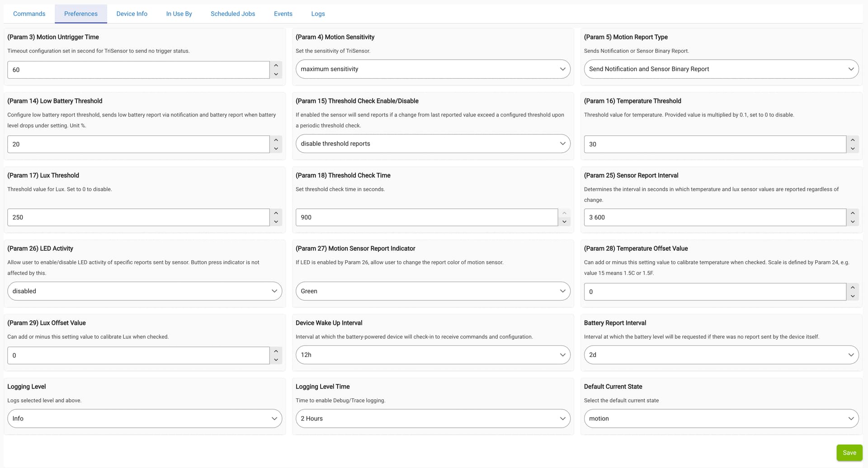
Task: Decrement Low Battery Threshold value
Action: click(x=276, y=149)
